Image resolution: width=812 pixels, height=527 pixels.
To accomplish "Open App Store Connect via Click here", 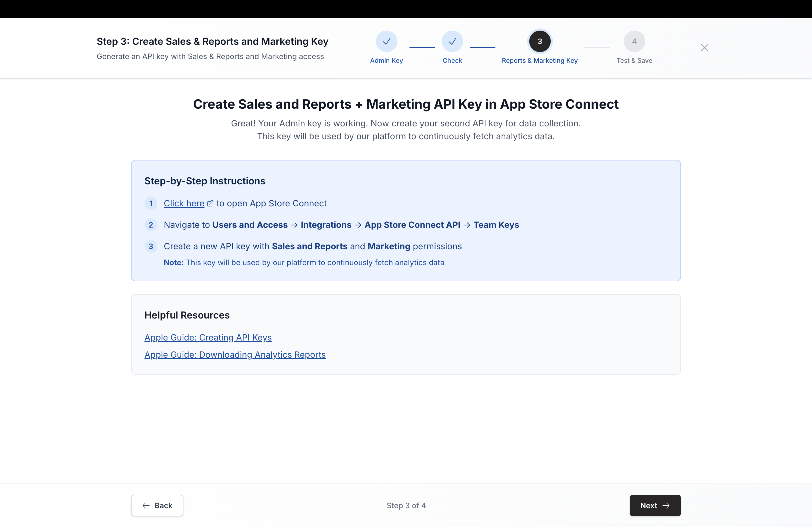I will pyautogui.click(x=184, y=203).
